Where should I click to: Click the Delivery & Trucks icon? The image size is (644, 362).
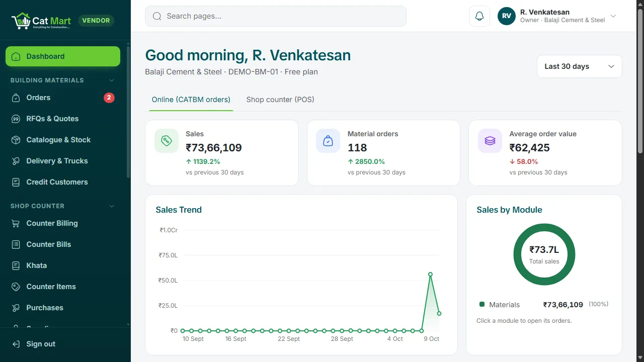click(x=16, y=161)
